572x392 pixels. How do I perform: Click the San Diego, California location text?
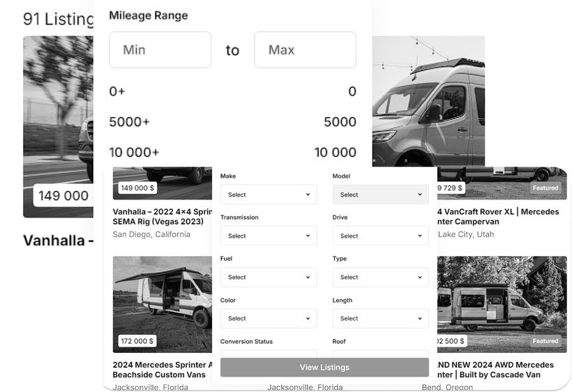tap(151, 234)
